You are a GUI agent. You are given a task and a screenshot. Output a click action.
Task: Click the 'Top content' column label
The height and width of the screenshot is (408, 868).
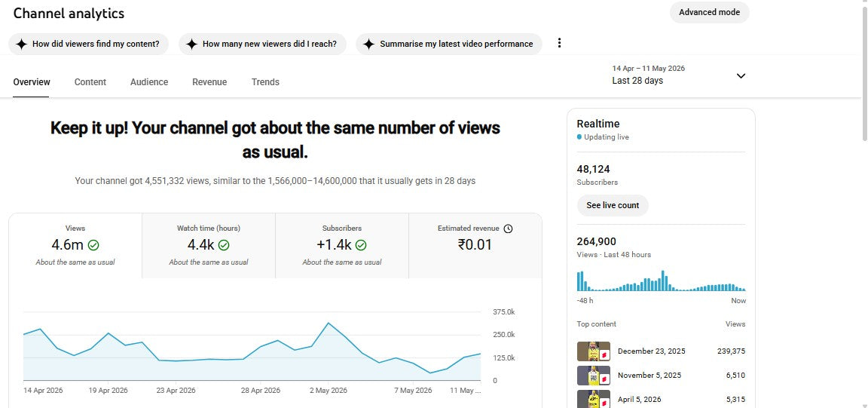596,324
